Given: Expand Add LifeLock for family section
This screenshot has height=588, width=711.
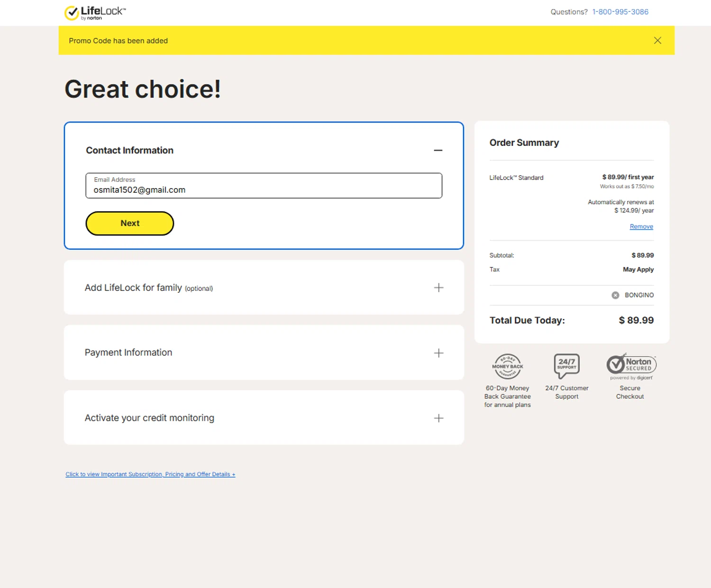Looking at the screenshot, I should (438, 288).
